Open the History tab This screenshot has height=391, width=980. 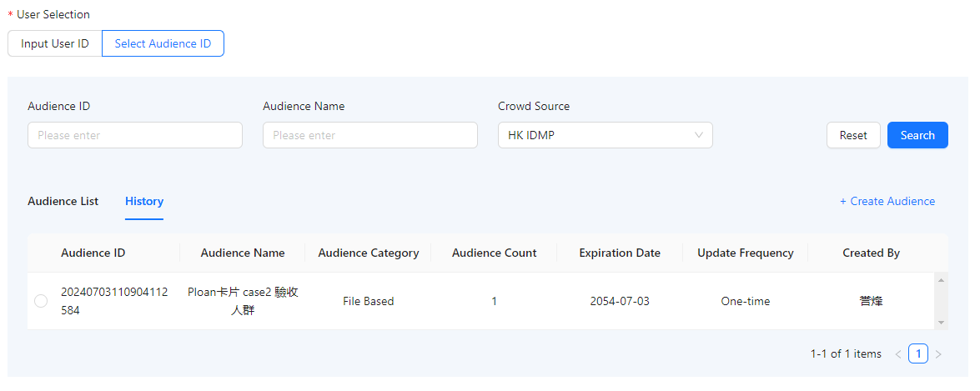tap(144, 201)
